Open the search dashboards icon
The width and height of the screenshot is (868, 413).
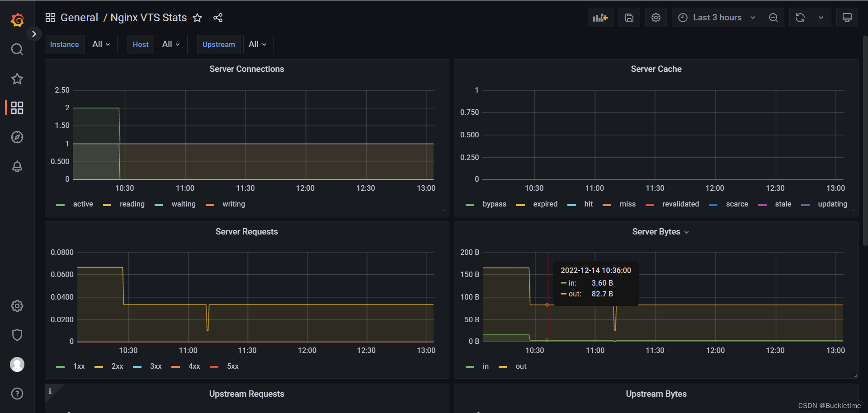17,49
